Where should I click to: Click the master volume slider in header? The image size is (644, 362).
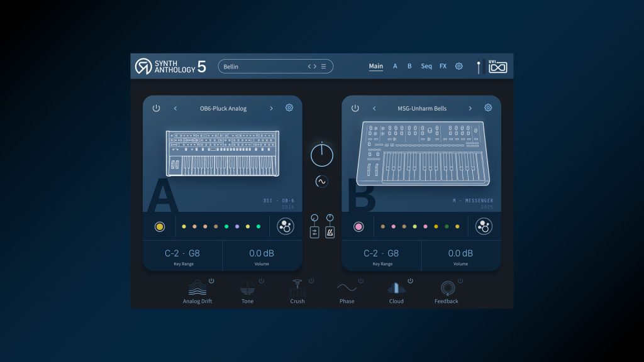coord(479,67)
